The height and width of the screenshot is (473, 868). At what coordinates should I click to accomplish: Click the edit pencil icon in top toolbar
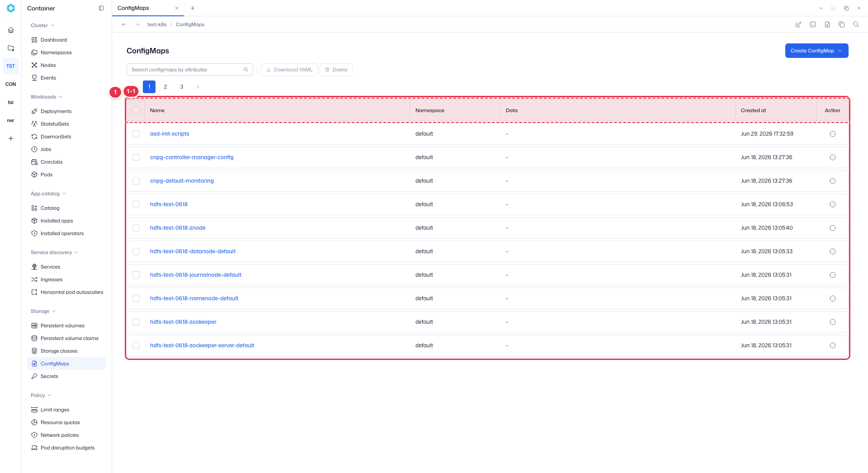pyautogui.click(x=798, y=24)
